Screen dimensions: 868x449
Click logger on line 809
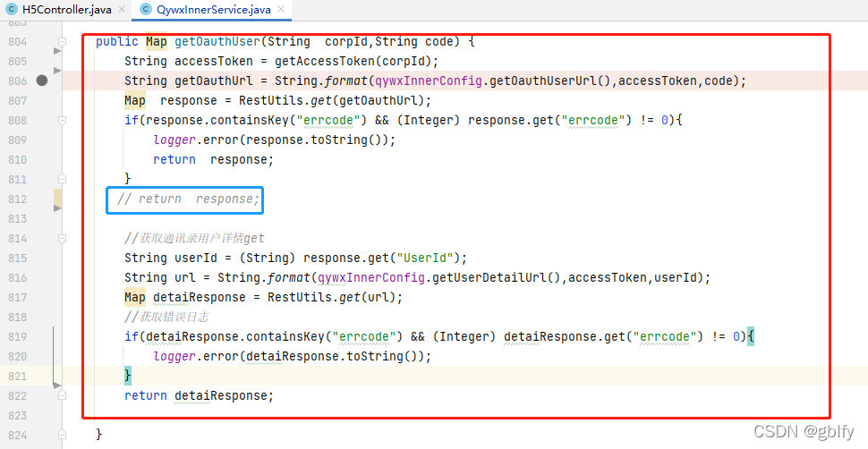click(174, 140)
